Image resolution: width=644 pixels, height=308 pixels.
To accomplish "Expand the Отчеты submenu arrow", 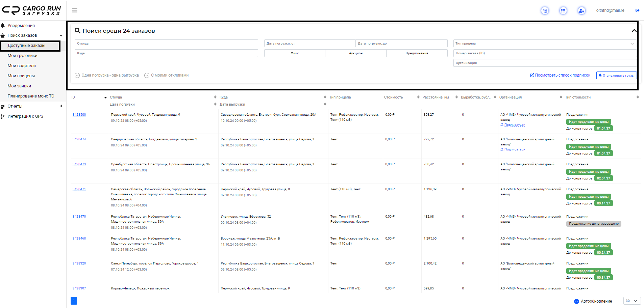I will click(61, 106).
